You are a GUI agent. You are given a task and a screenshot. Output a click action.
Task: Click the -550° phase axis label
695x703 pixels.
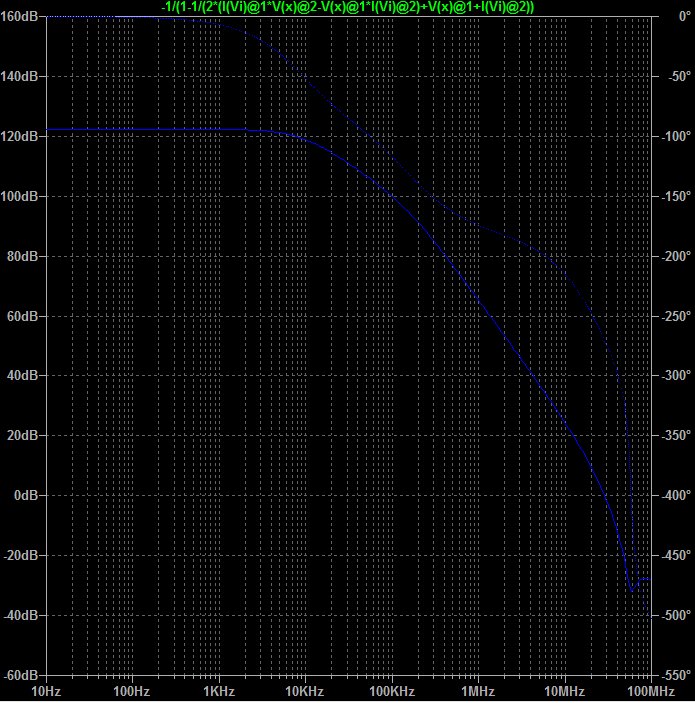677,675
